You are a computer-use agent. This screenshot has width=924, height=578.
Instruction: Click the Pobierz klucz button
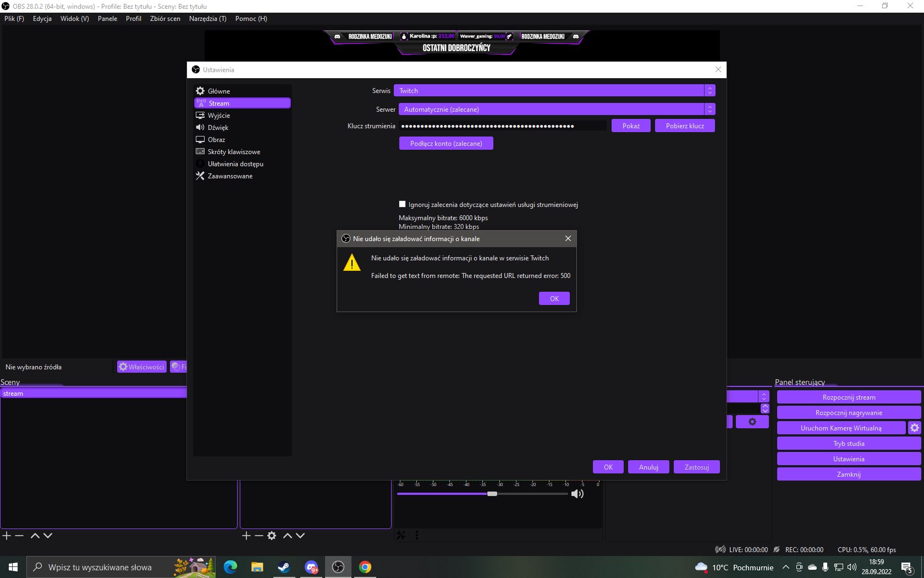point(685,126)
